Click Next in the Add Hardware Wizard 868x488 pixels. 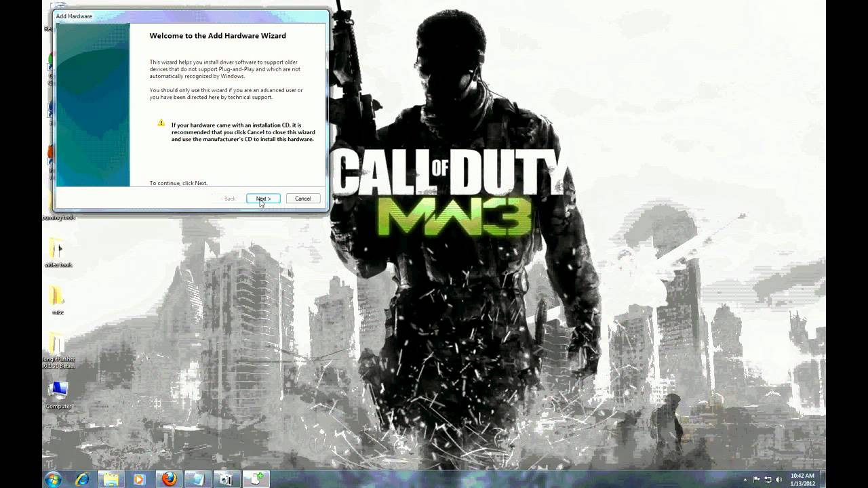click(263, 199)
